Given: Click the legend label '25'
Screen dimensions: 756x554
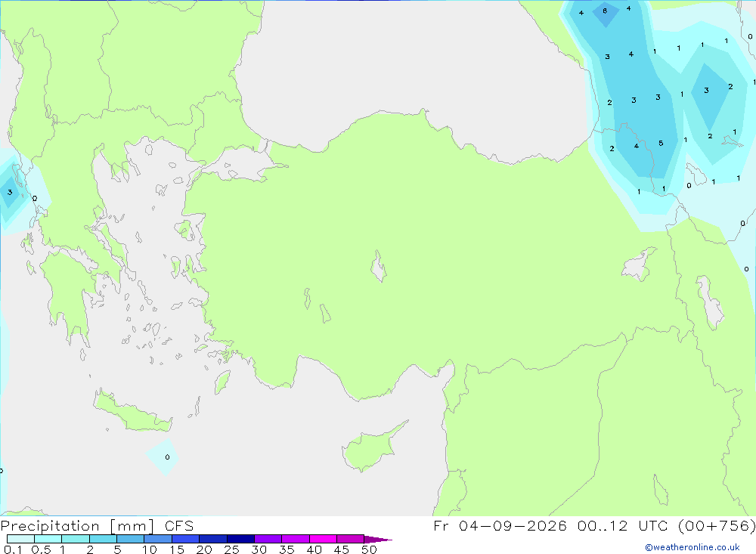Looking at the screenshot, I should [232, 549].
